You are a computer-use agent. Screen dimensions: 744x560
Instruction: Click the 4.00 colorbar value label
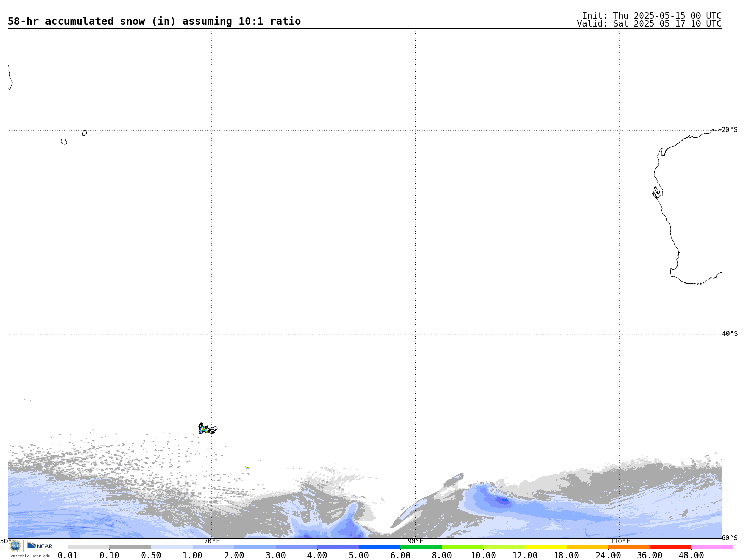coord(317,556)
